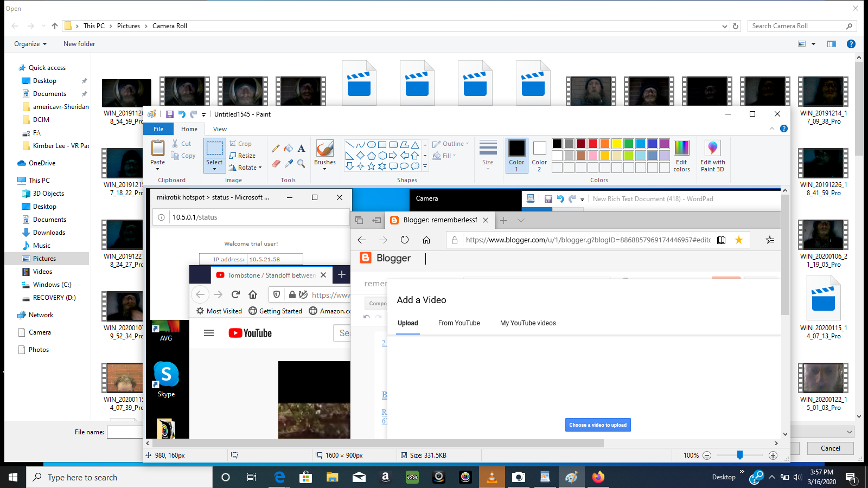Pick the red color swatch in Paint
868x488 pixels.
point(593,144)
